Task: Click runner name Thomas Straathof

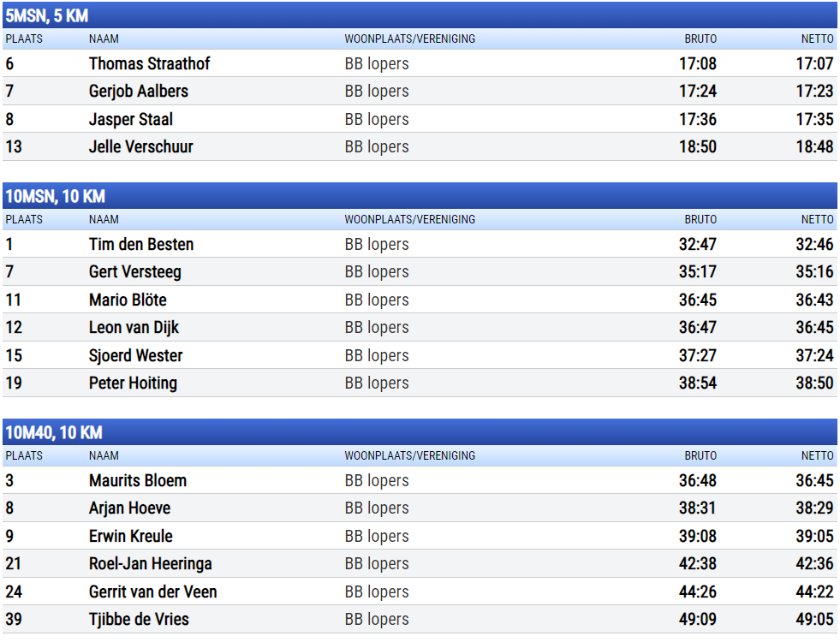Action: click(149, 63)
